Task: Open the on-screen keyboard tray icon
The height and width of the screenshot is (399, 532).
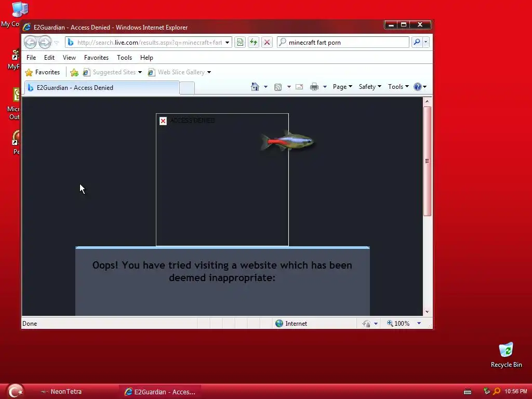Action: point(468,392)
